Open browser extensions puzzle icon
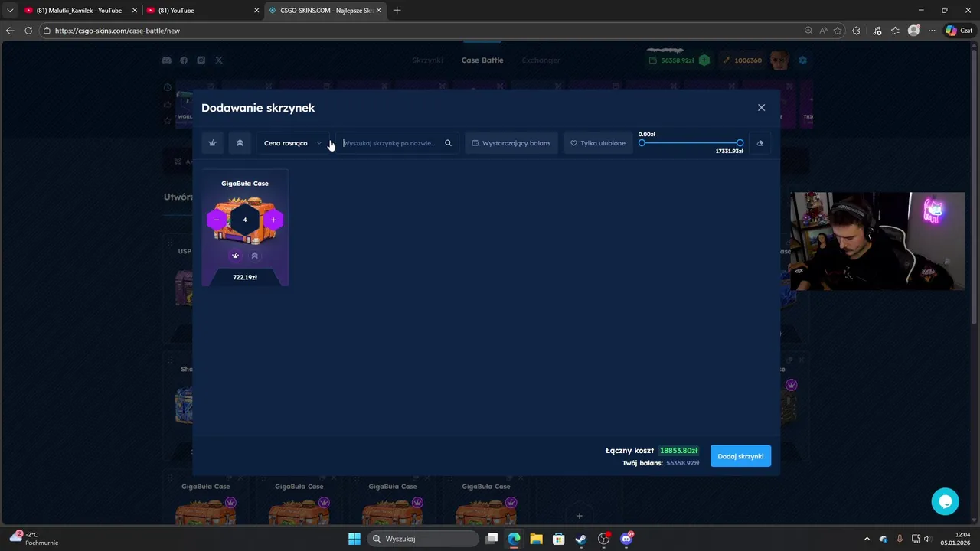The image size is (980, 551). pyautogui.click(x=857, y=31)
